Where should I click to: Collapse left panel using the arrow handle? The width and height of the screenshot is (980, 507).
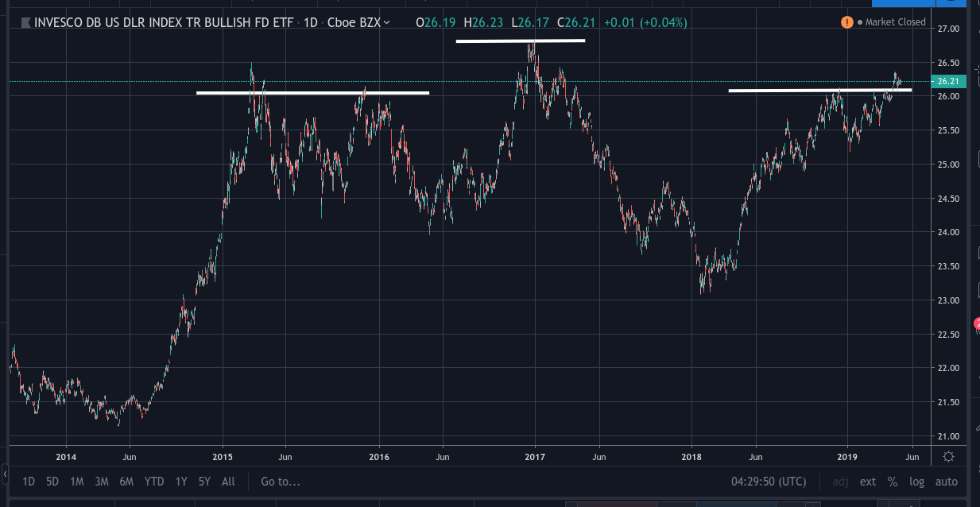tap(5, 474)
